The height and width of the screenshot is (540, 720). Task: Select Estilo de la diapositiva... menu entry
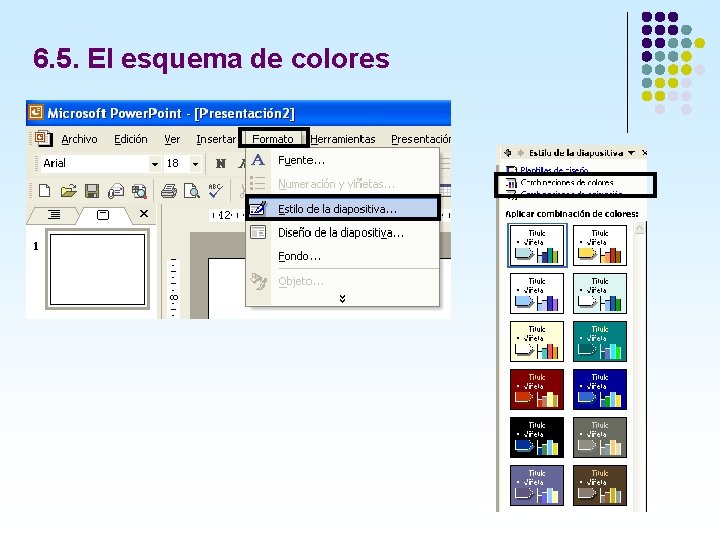point(343,209)
